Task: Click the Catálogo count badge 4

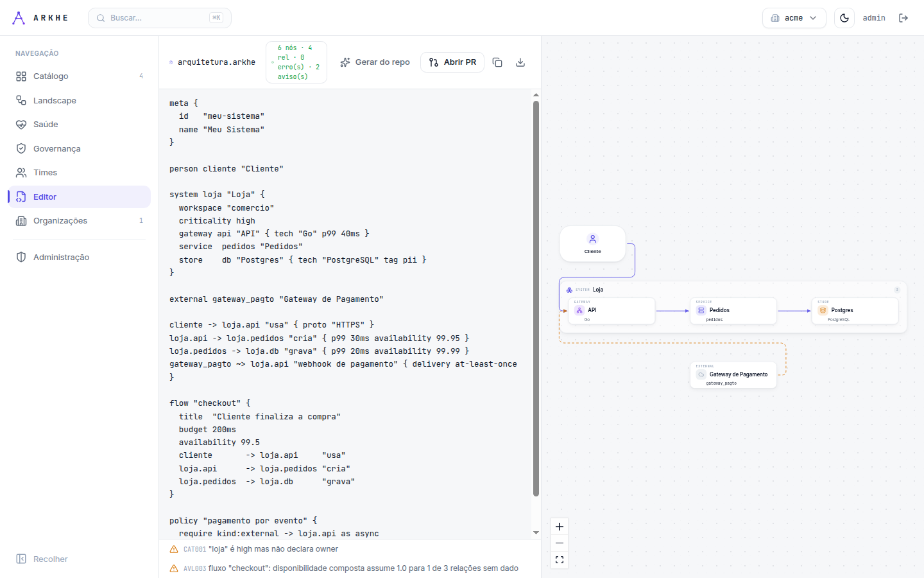Action: pos(141,76)
